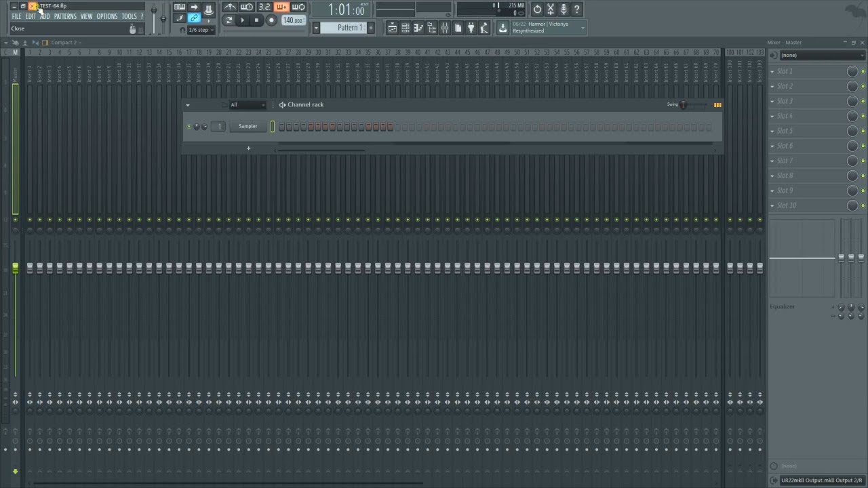This screenshot has width=868, height=488.
Task: Open the 1/6 step snap dropdown
Action: point(201,30)
